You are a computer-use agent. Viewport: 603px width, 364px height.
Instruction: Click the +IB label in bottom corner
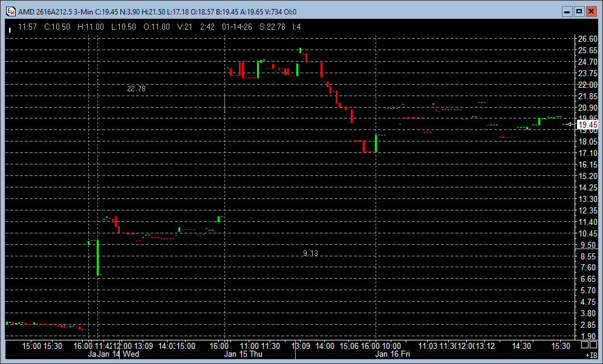pos(590,354)
